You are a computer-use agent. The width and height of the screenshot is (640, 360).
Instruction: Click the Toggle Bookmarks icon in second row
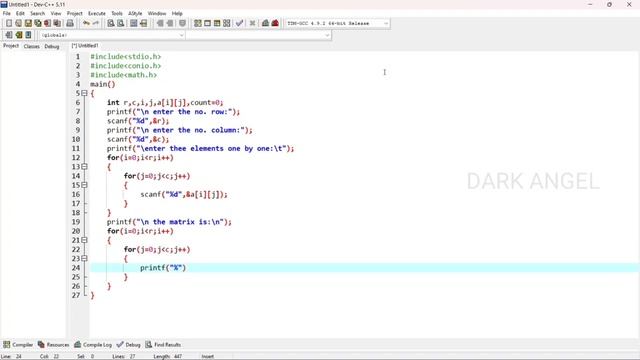(18, 35)
